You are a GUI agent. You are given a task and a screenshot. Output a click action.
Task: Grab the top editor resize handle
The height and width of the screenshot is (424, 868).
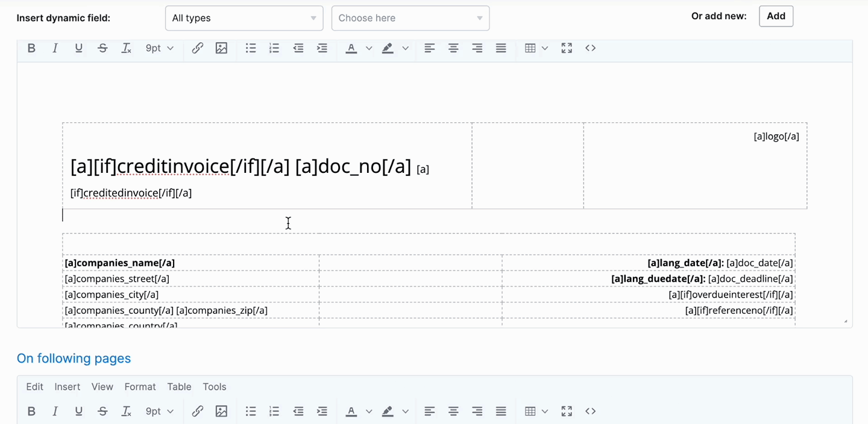(845, 321)
